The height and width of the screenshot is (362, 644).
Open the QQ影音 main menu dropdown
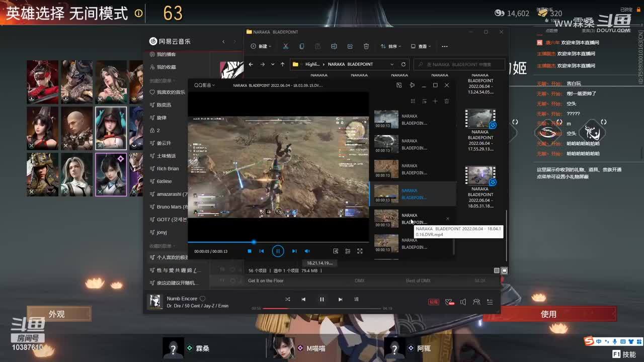(x=204, y=85)
